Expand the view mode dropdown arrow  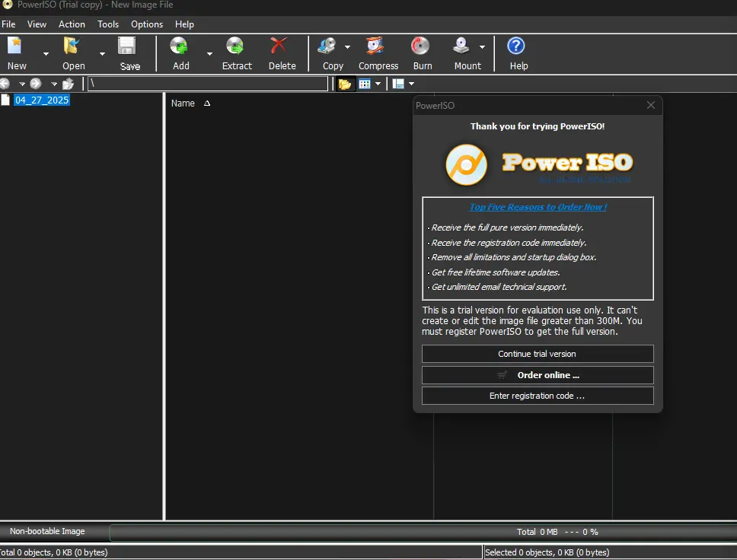coord(378,84)
